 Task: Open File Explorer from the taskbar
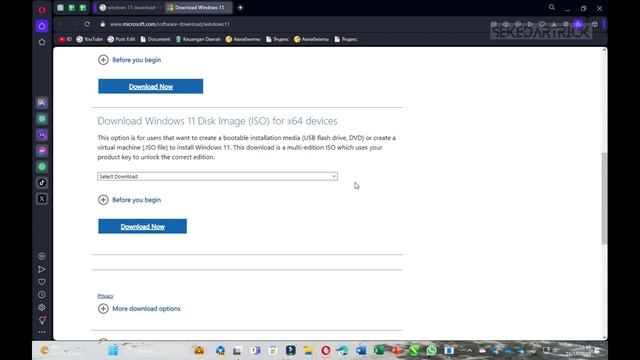tap(308, 350)
